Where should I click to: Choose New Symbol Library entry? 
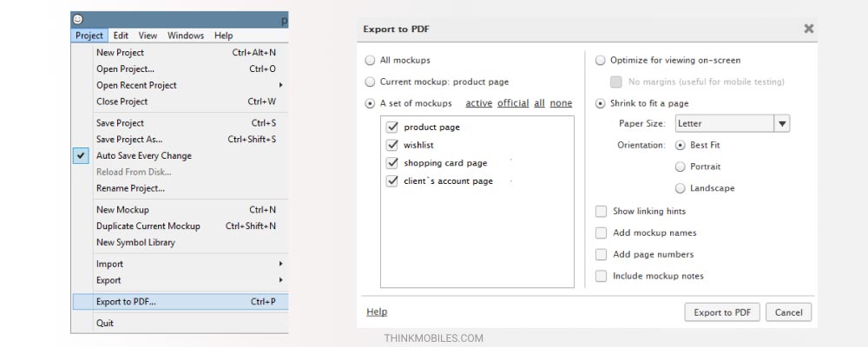(181, 242)
